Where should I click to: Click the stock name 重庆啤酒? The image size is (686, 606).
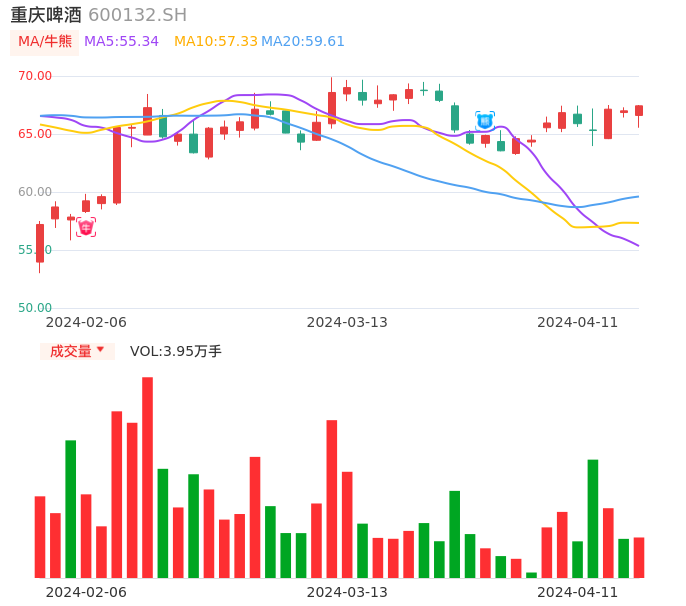(46, 15)
